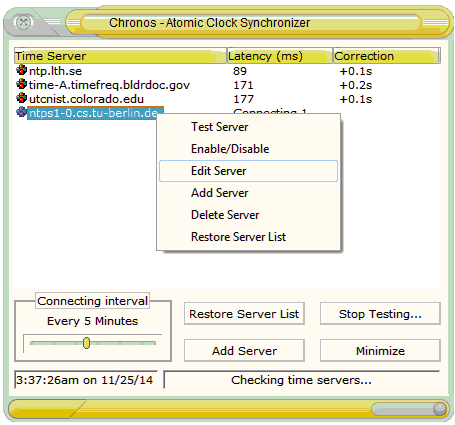Click the Chronos title bar text
The image size is (455, 425).
coord(209,23)
